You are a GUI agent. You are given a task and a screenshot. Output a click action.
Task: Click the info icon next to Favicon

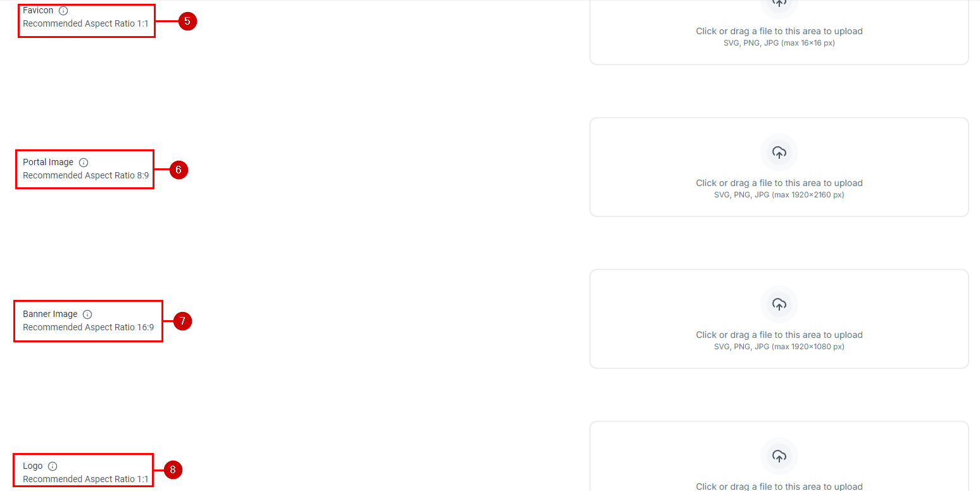tap(63, 11)
